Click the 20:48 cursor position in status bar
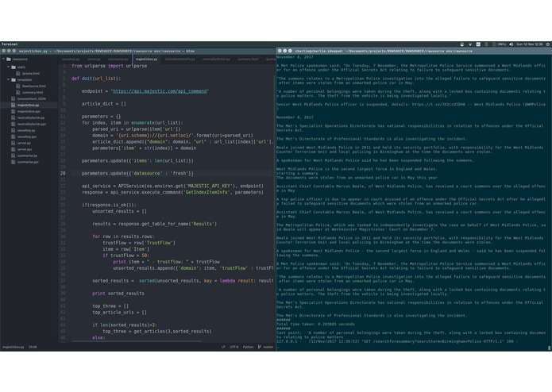552x392 pixels. click(x=33, y=347)
